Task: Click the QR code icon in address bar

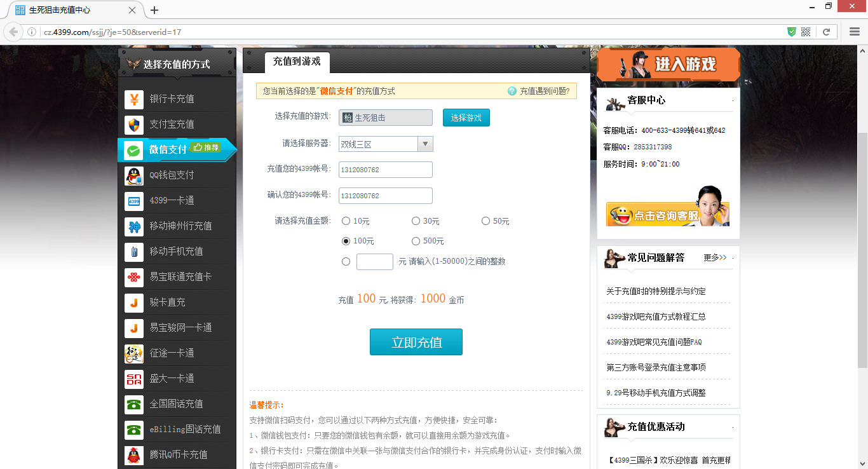Action: 806,32
